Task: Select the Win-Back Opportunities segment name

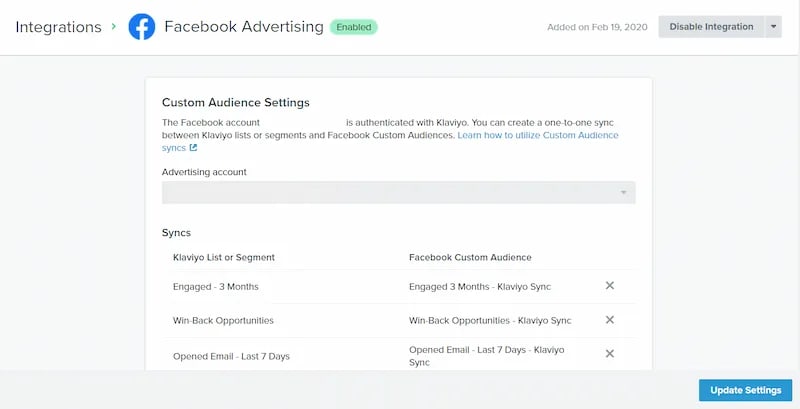Action: pyautogui.click(x=223, y=320)
